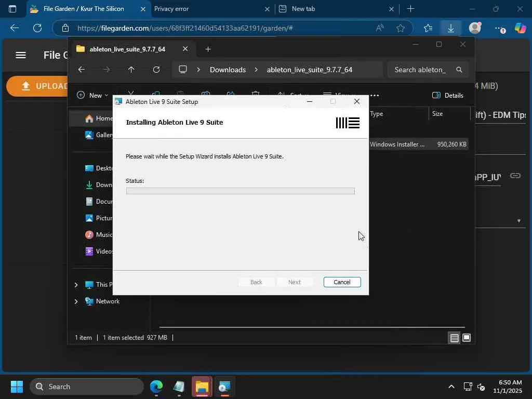
Task: Expand the This PC tree node
Action: coord(76,285)
